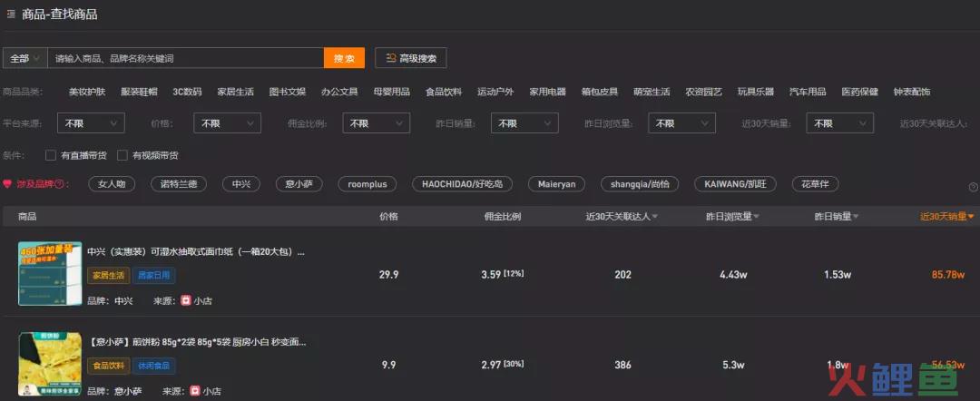980x401 pixels.
Task: Select the 图书文娱 category
Action: pos(288,92)
